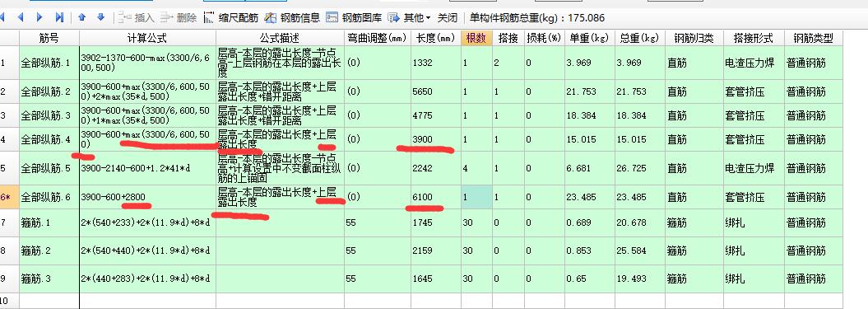Viewport: 868px width, 309px height.
Task: Go to previous record arrow
Action: click(21, 18)
